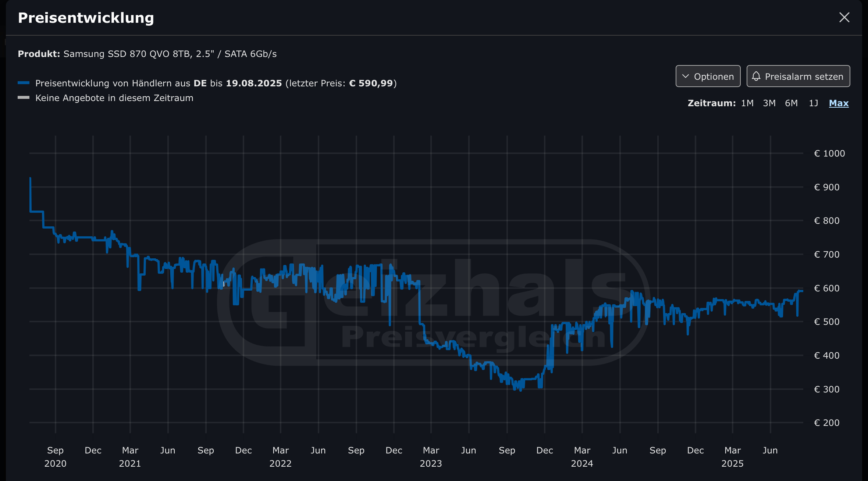Image resolution: width=868 pixels, height=481 pixels.
Task: Click the Mar 2022 x-axis label
Action: click(281, 457)
